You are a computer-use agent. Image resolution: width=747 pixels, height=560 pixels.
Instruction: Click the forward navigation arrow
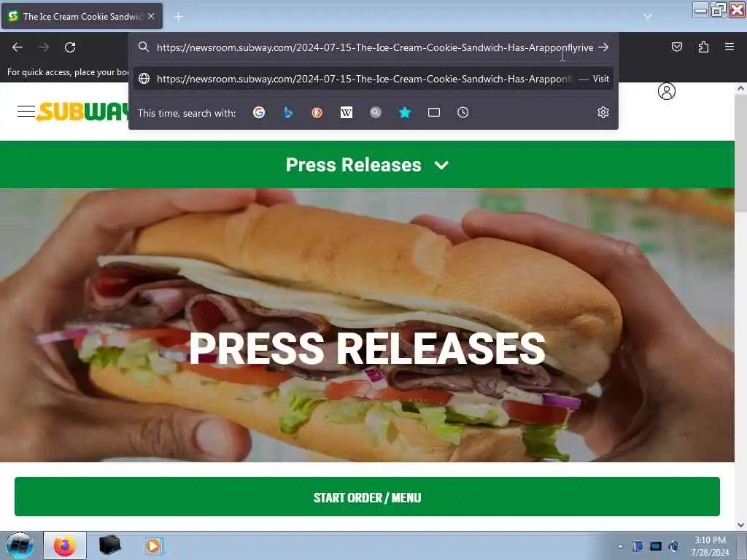pos(44,47)
